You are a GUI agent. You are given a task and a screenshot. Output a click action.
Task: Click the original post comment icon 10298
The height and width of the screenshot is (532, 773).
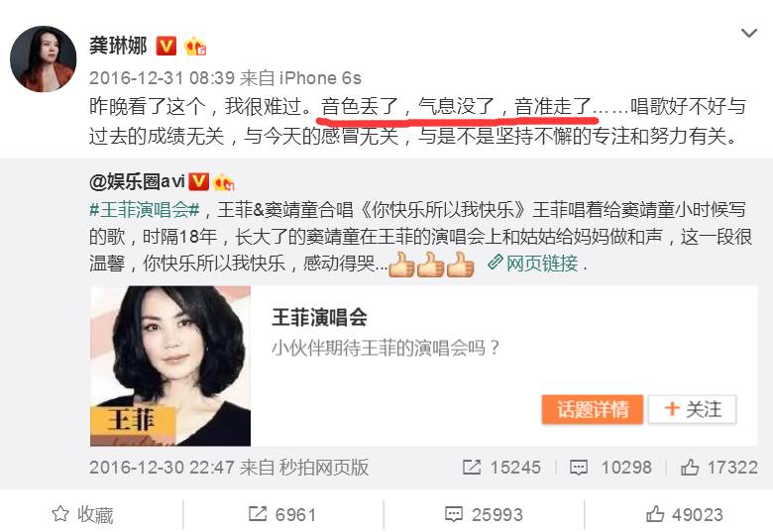[x=610, y=467]
